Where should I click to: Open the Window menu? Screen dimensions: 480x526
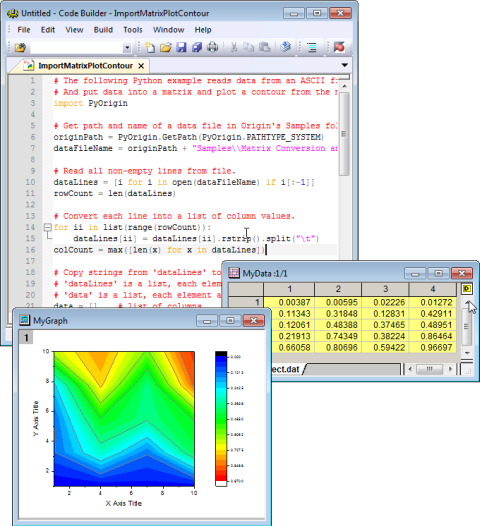169,30
